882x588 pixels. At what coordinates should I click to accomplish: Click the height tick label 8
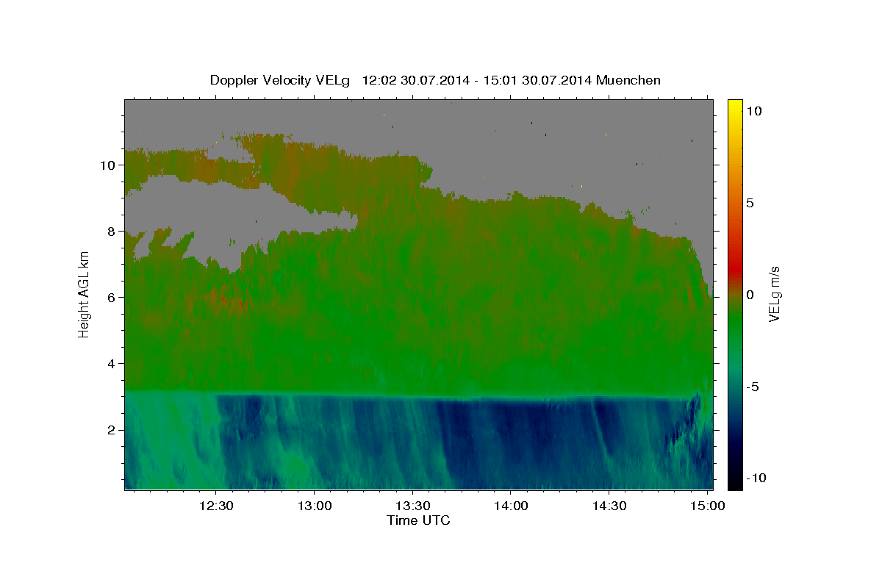[x=112, y=232]
